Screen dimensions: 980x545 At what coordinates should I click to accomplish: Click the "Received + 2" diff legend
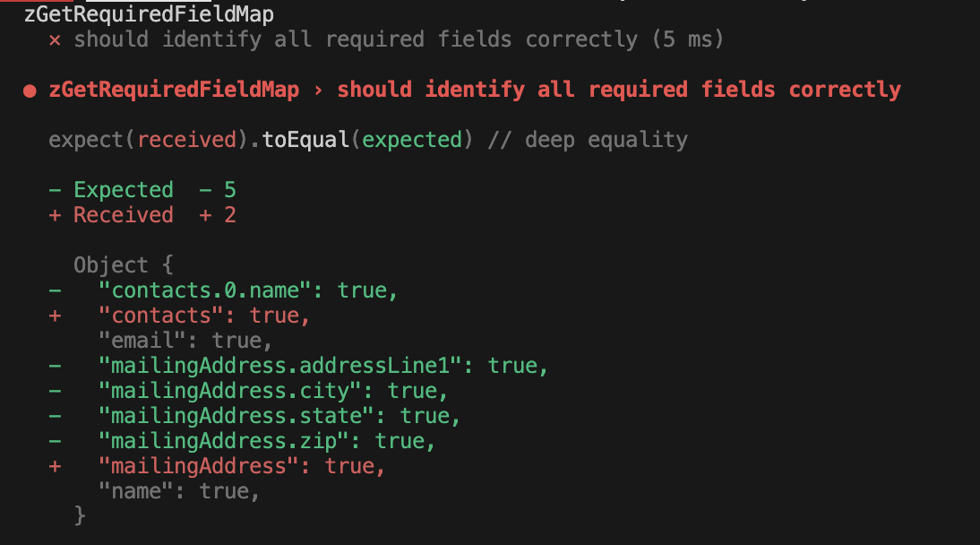pos(143,215)
